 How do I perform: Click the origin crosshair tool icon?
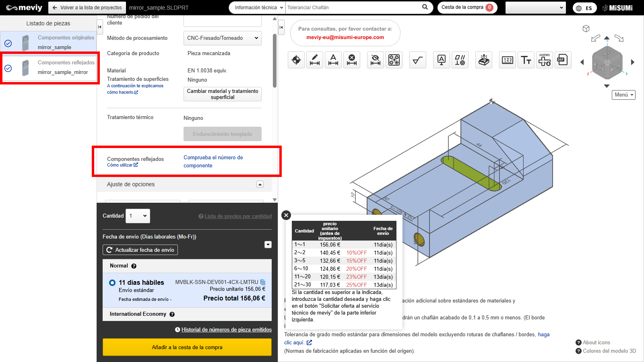(296, 60)
